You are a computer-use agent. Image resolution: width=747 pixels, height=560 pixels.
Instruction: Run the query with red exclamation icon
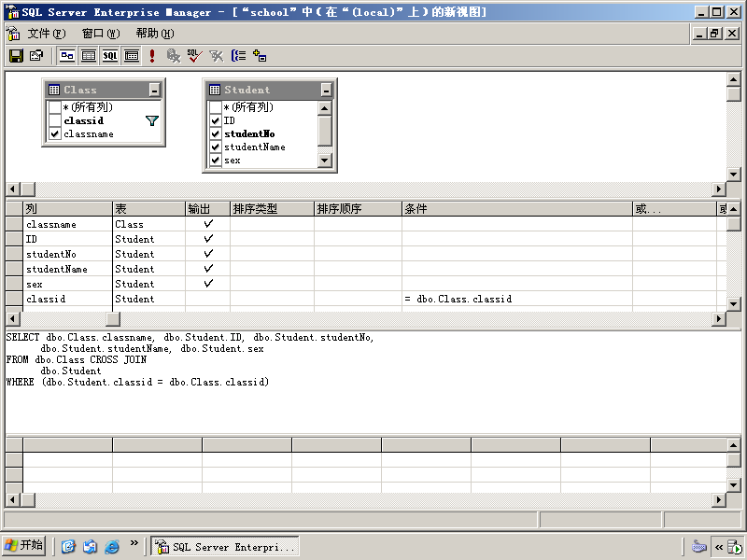click(x=152, y=56)
